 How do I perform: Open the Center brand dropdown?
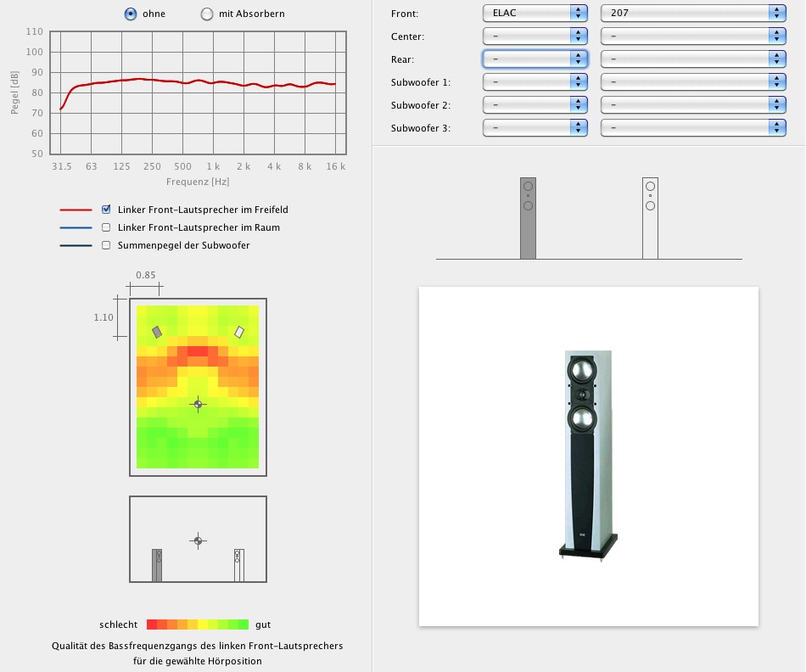(x=535, y=36)
